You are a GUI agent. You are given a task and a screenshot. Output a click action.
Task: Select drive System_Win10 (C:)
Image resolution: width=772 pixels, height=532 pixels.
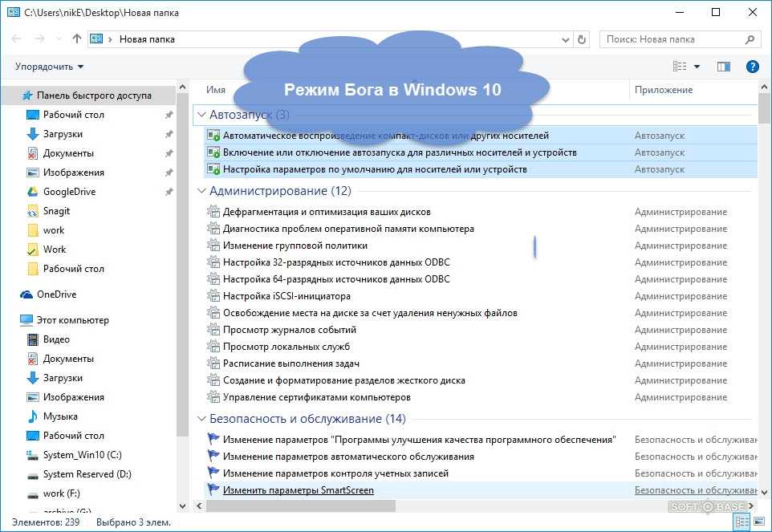[82, 455]
